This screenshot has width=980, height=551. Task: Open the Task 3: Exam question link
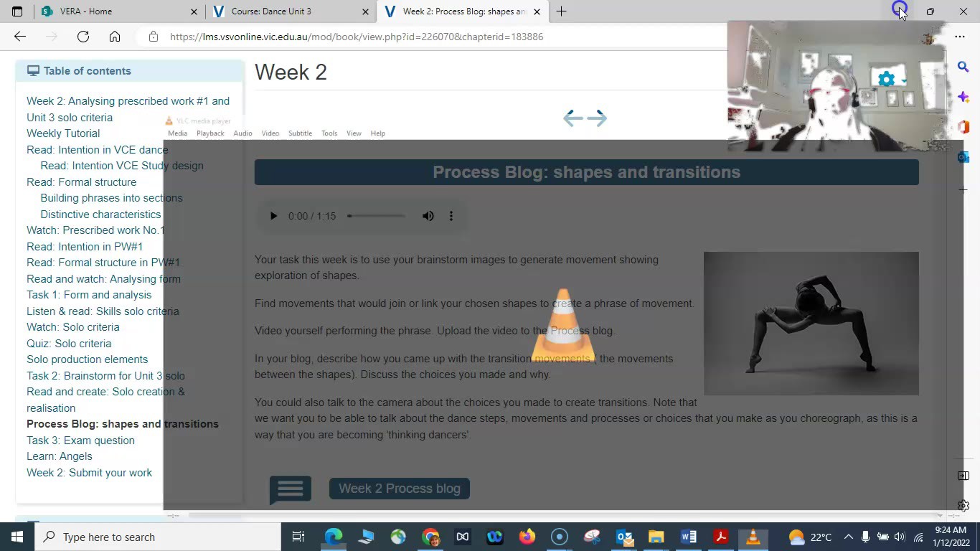click(x=80, y=440)
